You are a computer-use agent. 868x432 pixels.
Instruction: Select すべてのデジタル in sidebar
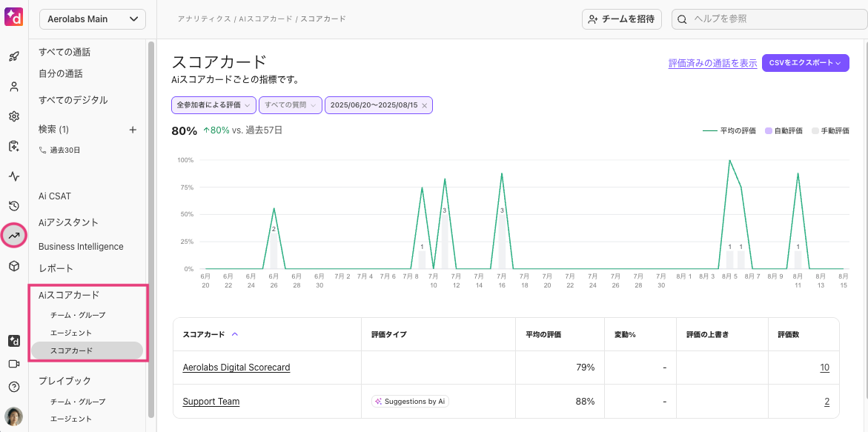point(73,100)
